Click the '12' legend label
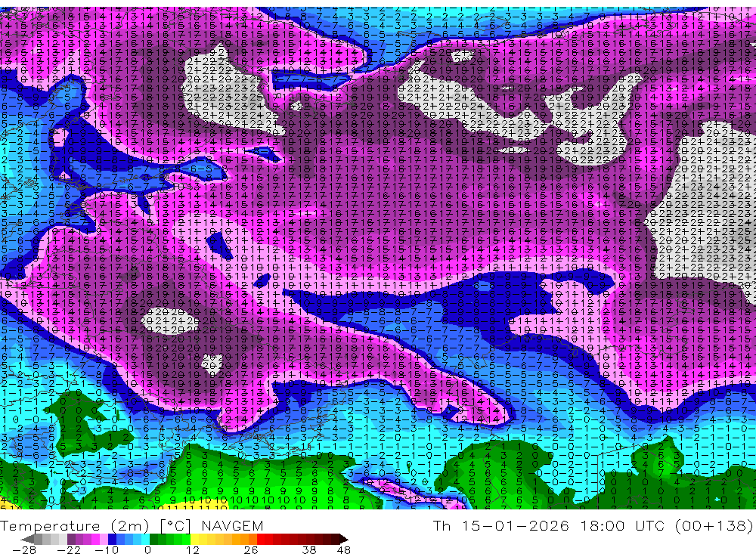Screen dimensions: 756x554 tap(193, 550)
